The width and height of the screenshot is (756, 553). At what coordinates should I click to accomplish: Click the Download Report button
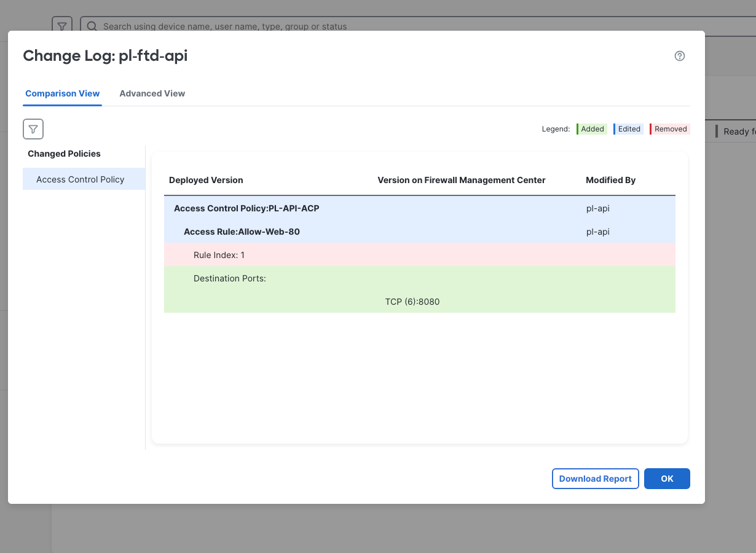pyautogui.click(x=595, y=479)
